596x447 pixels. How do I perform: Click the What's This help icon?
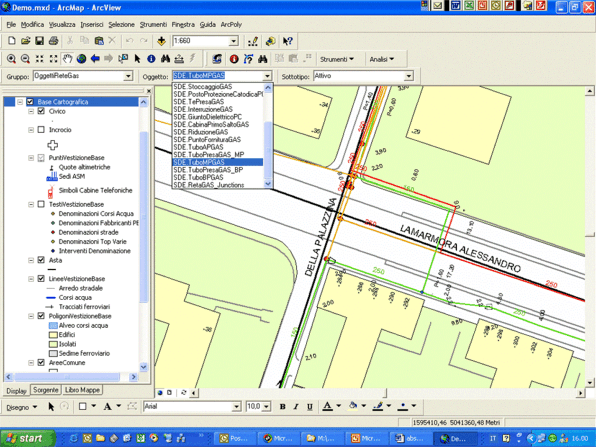tap(287, 41)
